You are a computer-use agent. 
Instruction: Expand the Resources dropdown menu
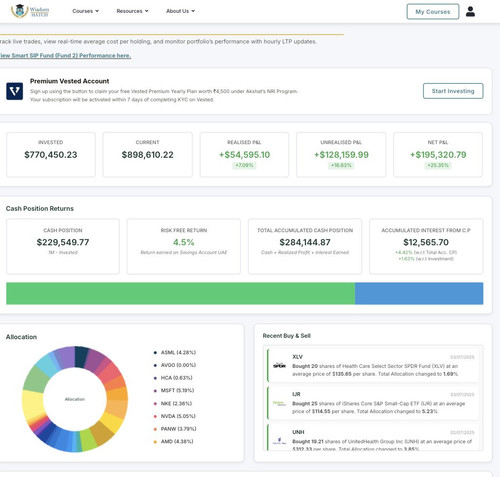(x=132, y=11)
